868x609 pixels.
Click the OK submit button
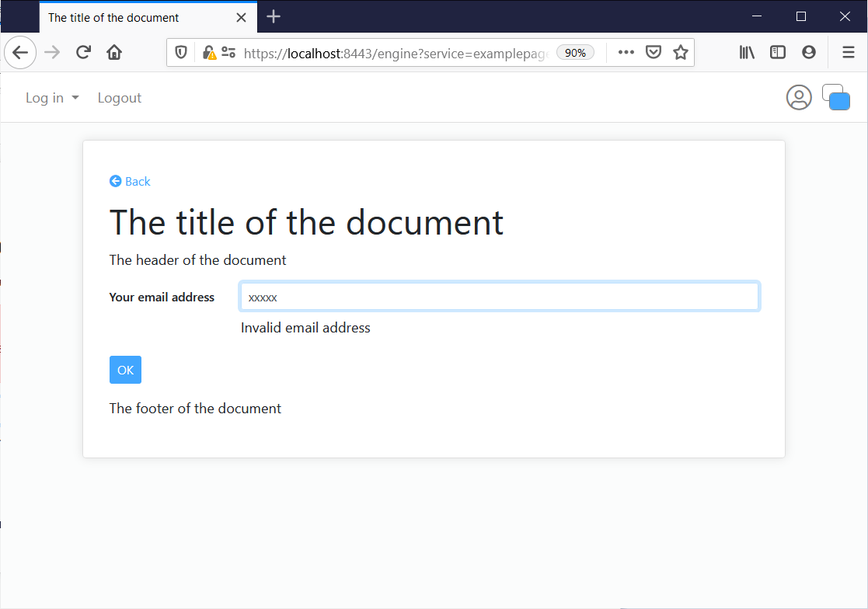pos(126,370)
